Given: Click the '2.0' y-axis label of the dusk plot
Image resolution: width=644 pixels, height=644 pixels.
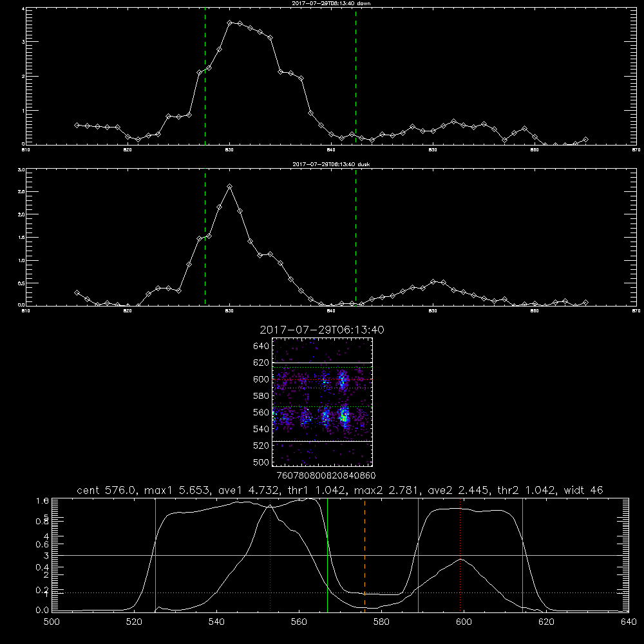Looking at the screenshot, I should point(22,214).
